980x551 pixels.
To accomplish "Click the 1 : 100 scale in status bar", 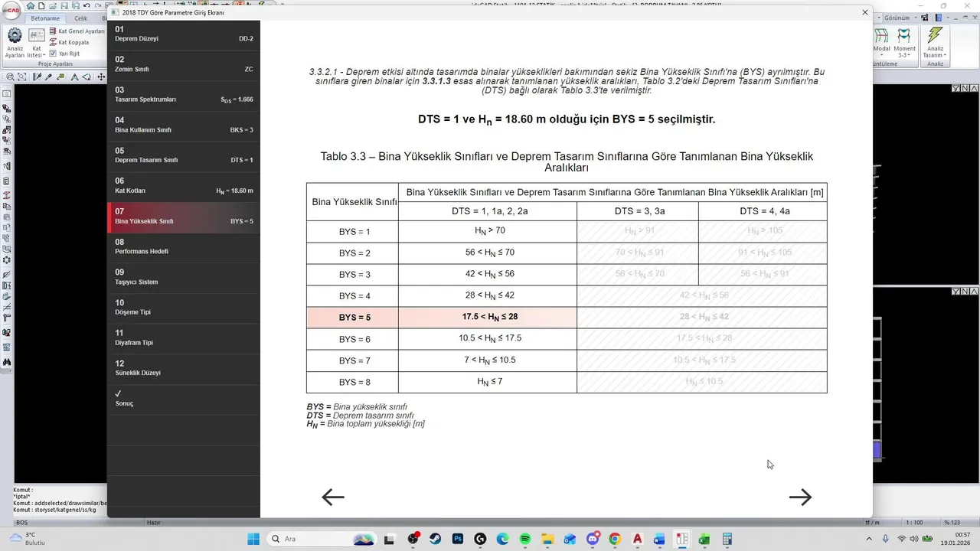I will [913, 522].
